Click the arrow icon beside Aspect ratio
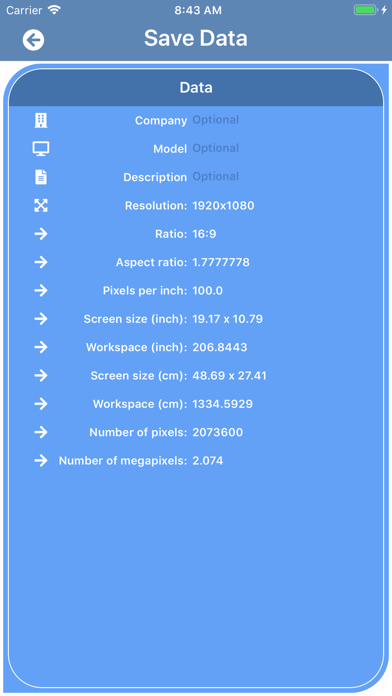 (41, 262)
